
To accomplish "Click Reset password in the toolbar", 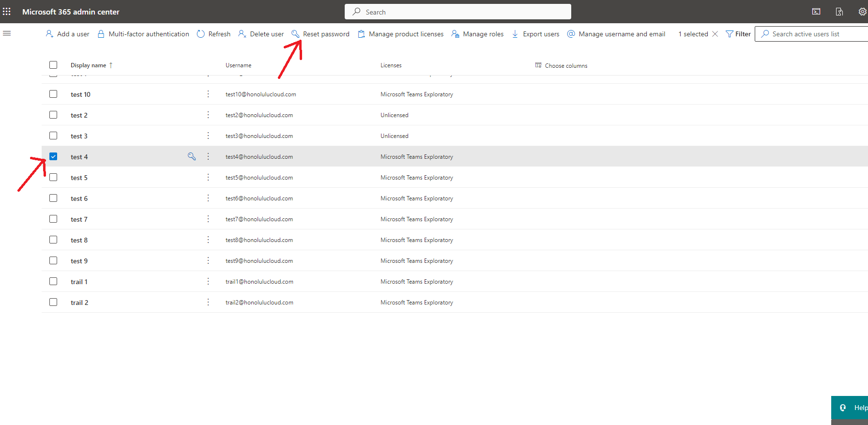I will click(x=320, y=34).
